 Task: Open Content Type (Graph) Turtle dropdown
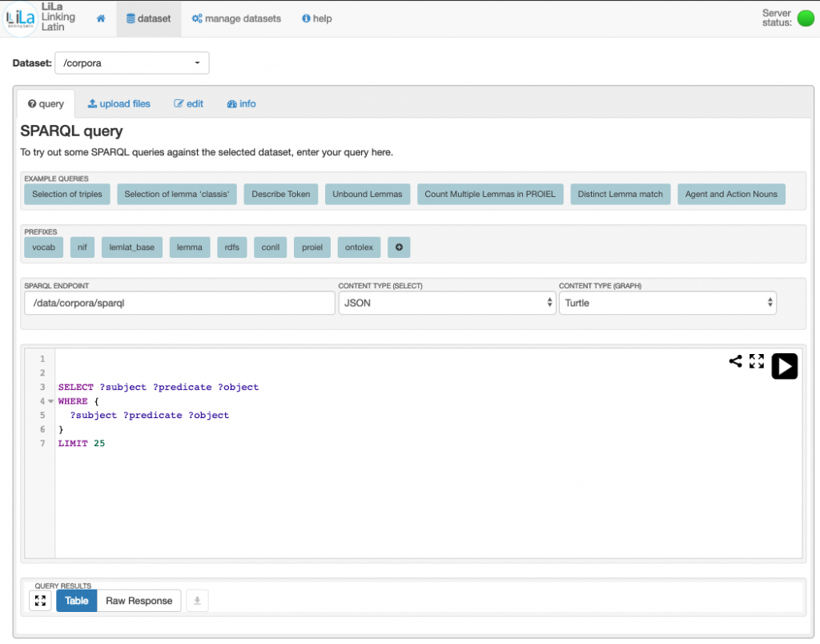pos(668,303)
